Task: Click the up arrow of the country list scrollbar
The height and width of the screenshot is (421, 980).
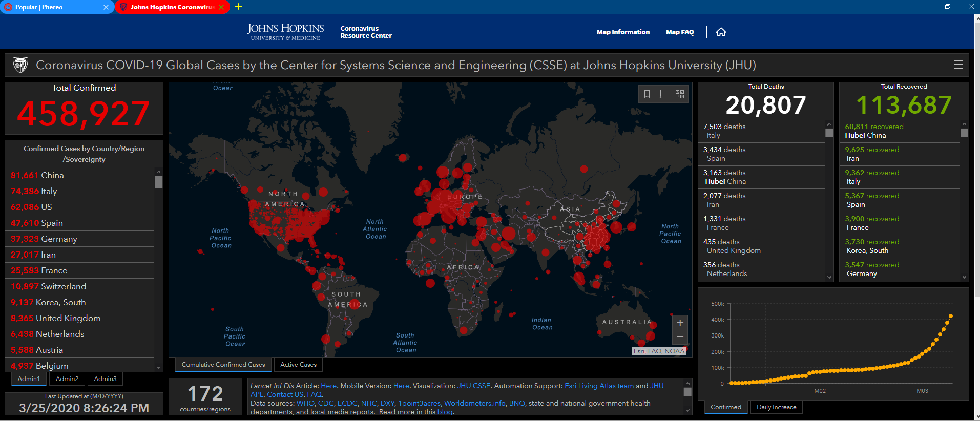Action: click(158, 172)
